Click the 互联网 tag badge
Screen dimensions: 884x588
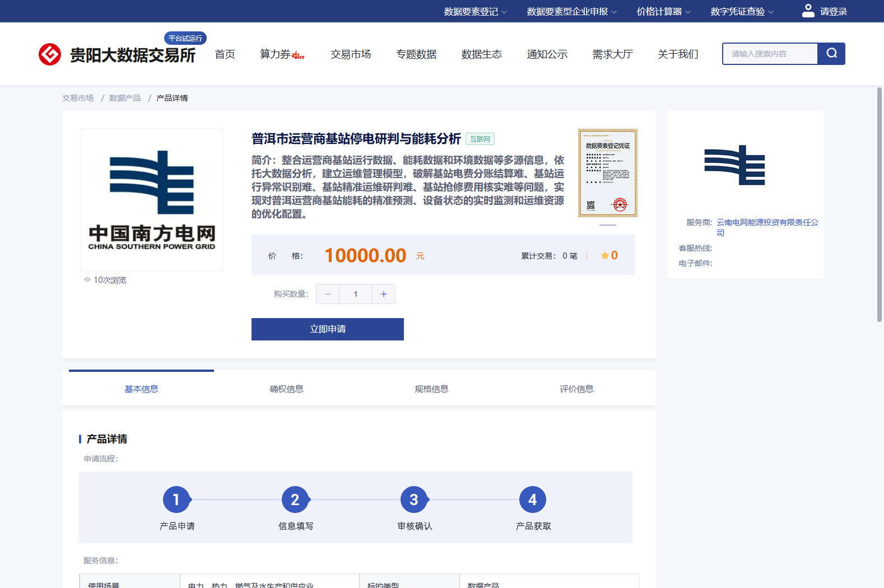(480, 139)
